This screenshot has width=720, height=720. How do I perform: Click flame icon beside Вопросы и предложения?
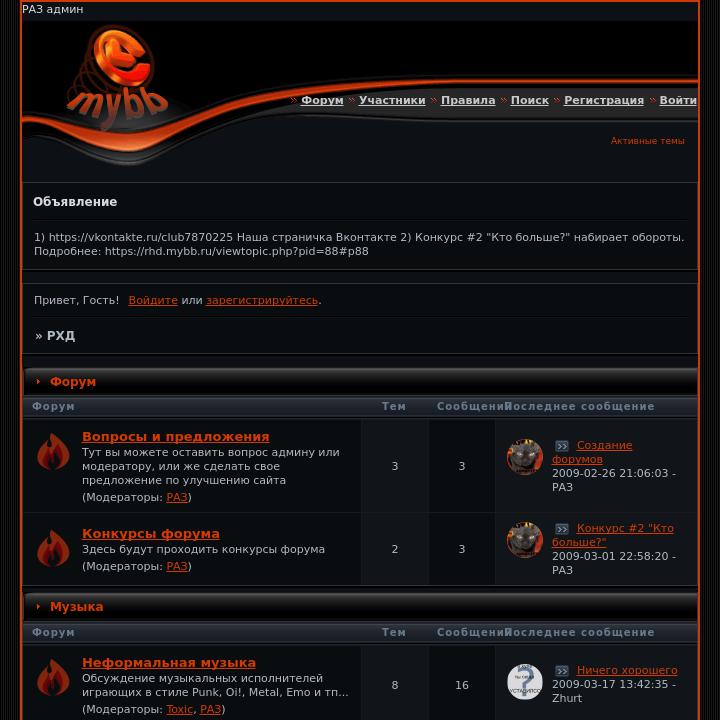pyautogui.click(x=53, y=452)
